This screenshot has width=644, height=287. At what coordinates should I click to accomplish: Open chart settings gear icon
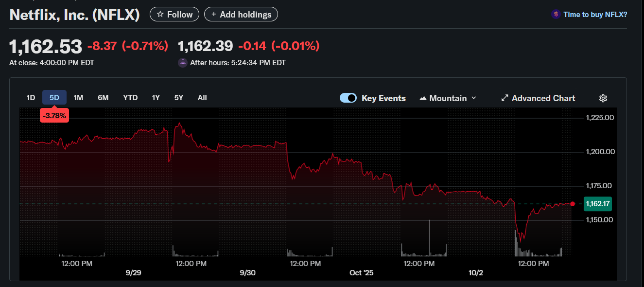603,98
